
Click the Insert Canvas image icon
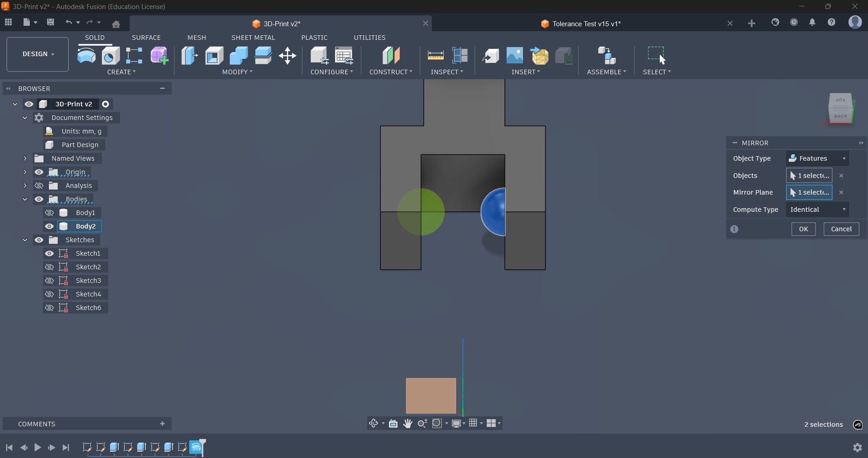coord(515,56)
